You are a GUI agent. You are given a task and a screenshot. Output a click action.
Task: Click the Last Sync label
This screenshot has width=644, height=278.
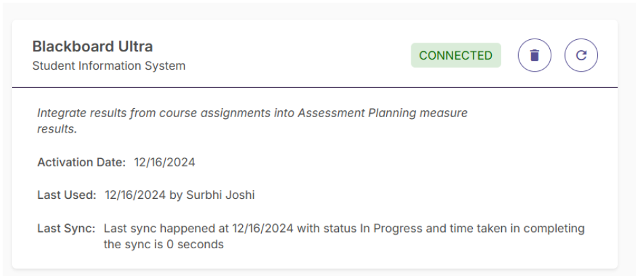coord(66,228)
